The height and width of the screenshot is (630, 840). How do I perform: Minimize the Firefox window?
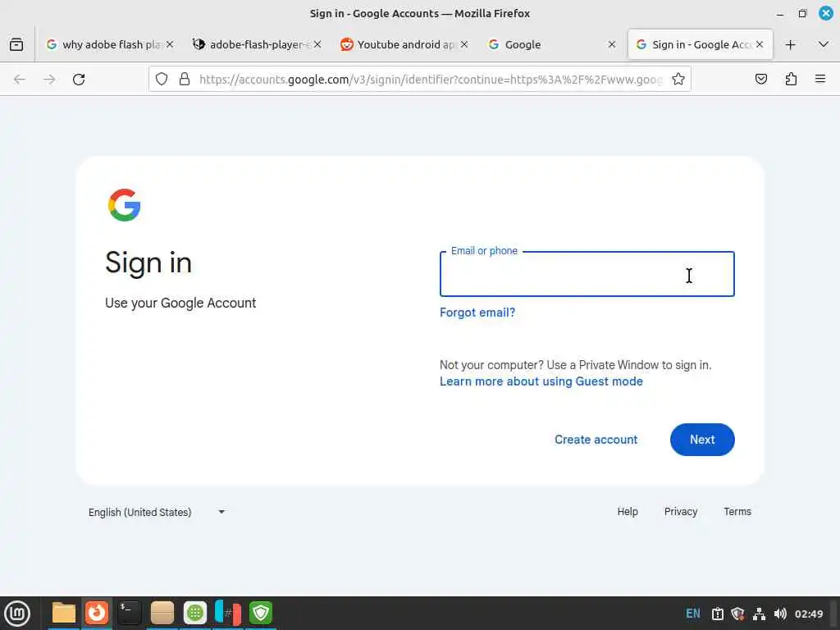click(780, 14)
